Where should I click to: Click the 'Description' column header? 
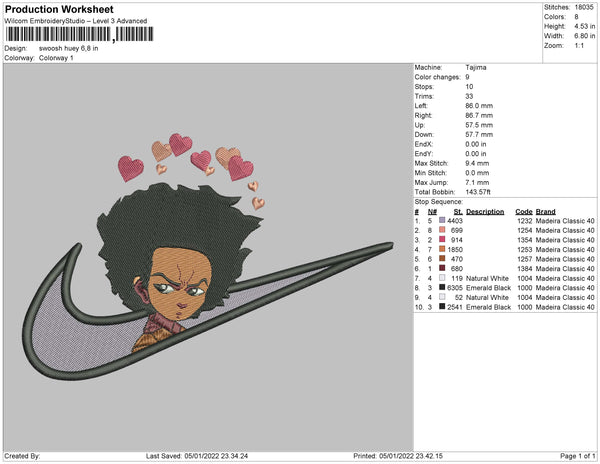pos(485,212)
